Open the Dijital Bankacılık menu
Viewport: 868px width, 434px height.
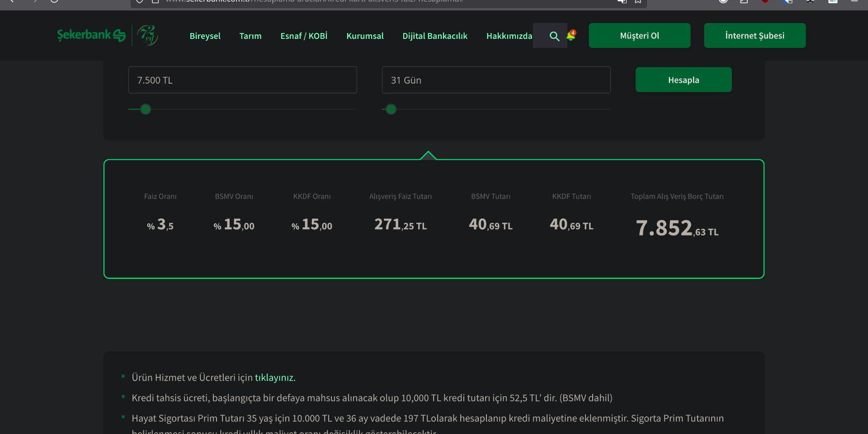435,36
